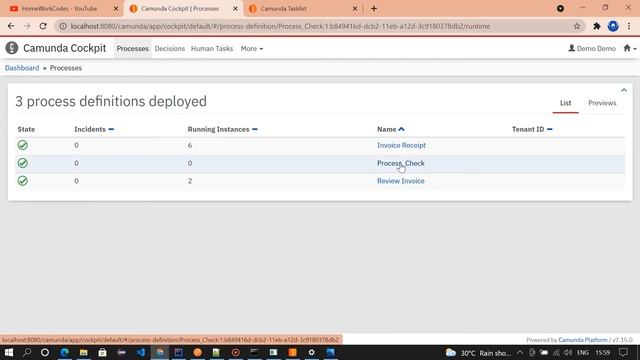View site information icon in address bar
640x360 pixels.
tap(63, 26)
